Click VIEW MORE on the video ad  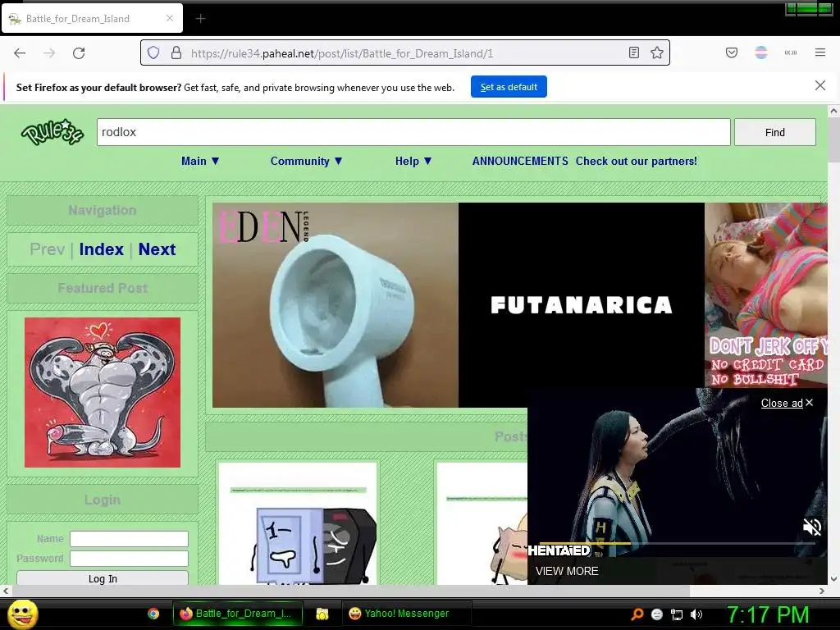tap(567, 571)
